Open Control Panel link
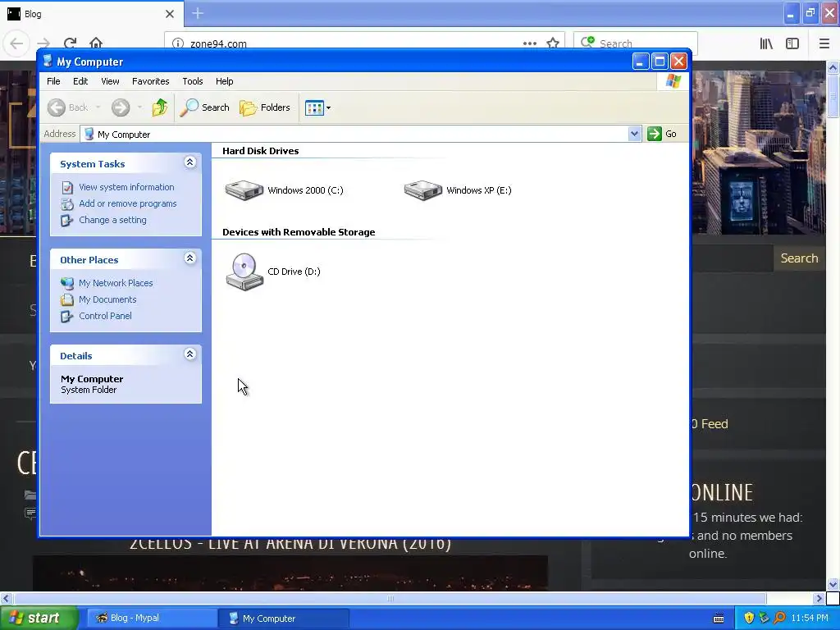Image resolution: width=840 pixels, height=630 pixels. pyautogui.click(x=105, y=316)
